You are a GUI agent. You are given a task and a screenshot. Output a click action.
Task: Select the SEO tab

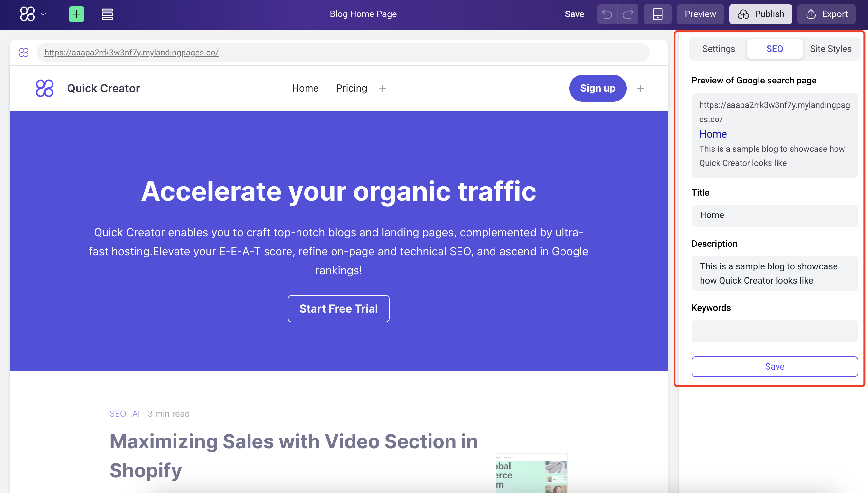click(x=775, y=49)
